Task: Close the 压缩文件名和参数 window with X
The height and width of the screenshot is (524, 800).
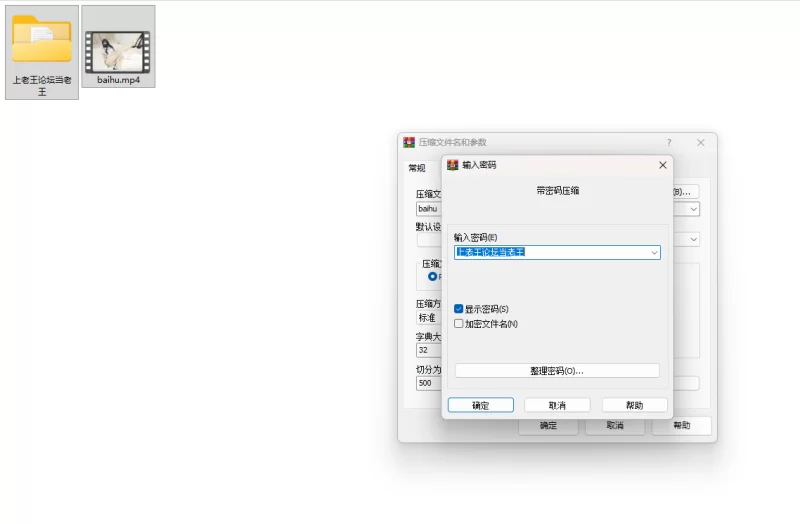Action: coord(701,143)
